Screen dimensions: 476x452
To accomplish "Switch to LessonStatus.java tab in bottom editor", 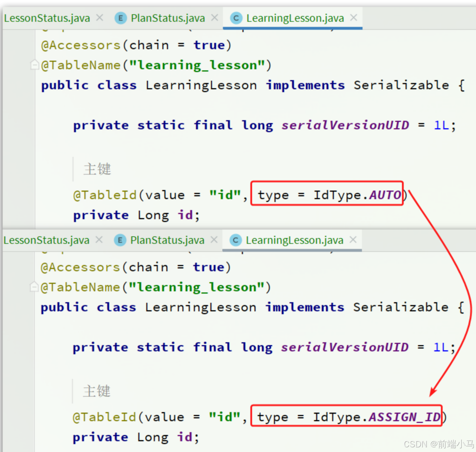I will tap(46, 240).
